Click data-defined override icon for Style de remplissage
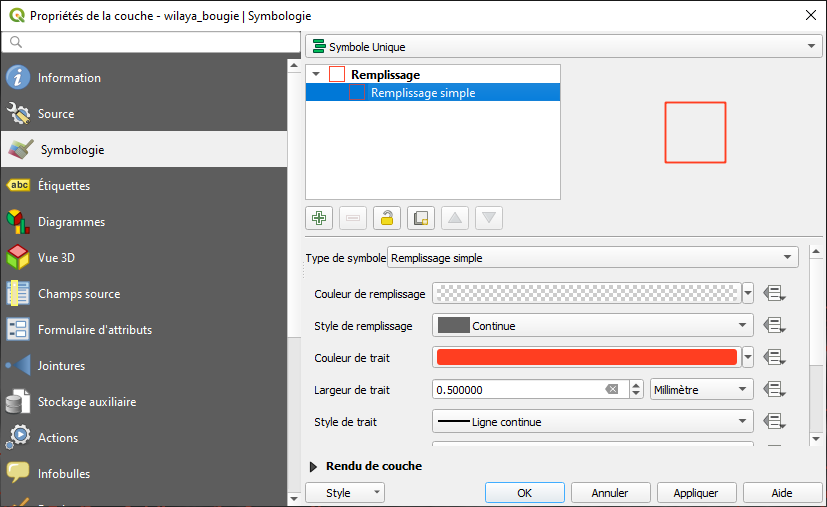 tap(774, 325)
